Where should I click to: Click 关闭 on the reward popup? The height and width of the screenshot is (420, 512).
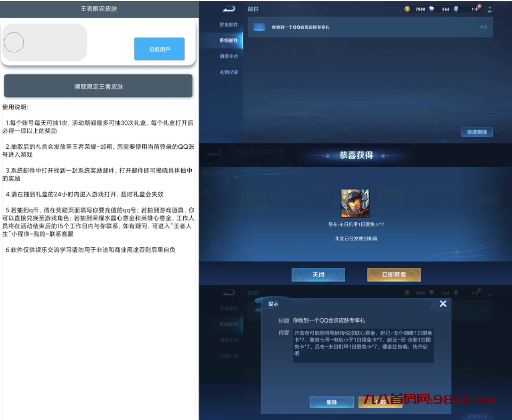(x=318, y=274)
